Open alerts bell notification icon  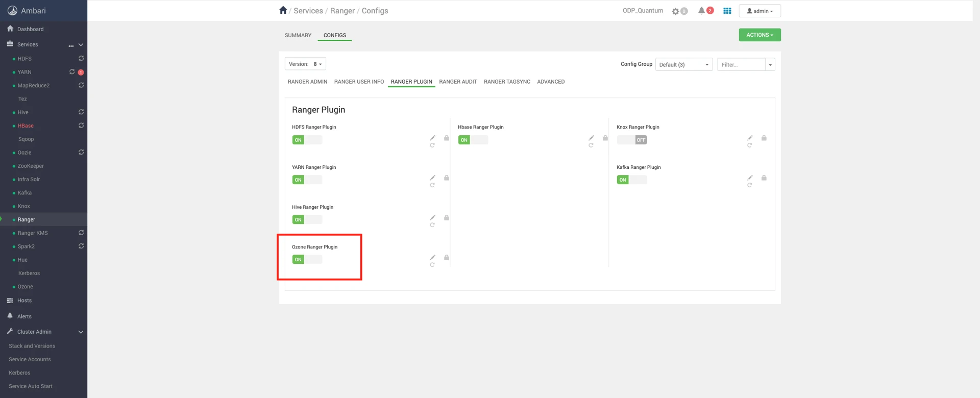point(702,11)
